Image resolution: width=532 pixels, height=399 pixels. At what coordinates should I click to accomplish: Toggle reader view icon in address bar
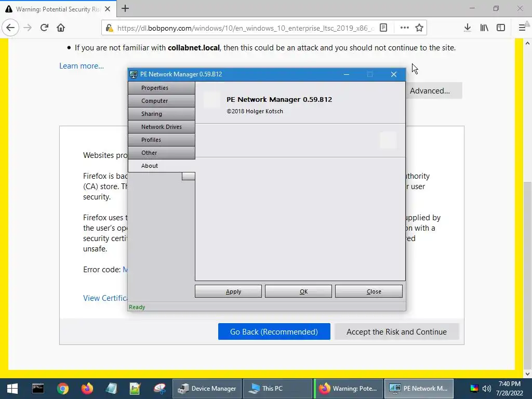(383, 28)
